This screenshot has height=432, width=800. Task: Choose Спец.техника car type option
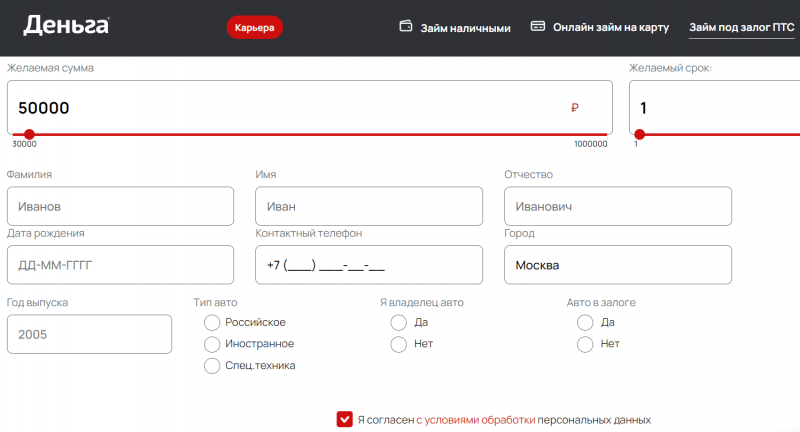click(212, 366)
